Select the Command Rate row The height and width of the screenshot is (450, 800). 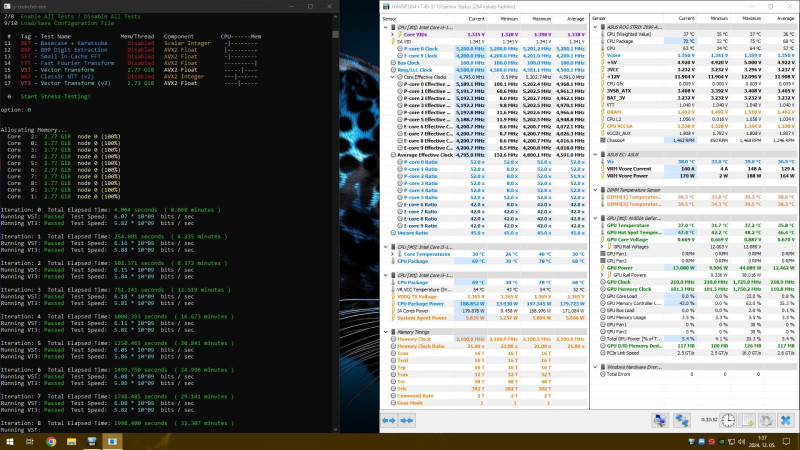coord(485,396)
